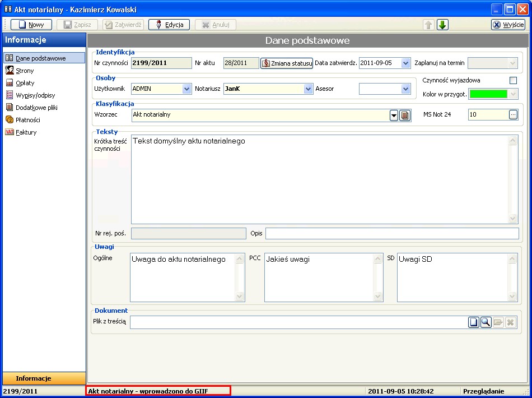Open MS Not 24 ellipsis picker
This screenshot has width=532, height=398.
[513, 114]
